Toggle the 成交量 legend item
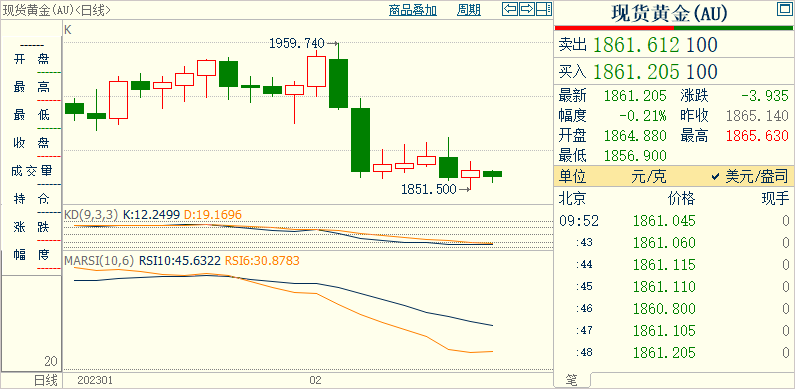795x389 pixels. [x=31, y=171]
